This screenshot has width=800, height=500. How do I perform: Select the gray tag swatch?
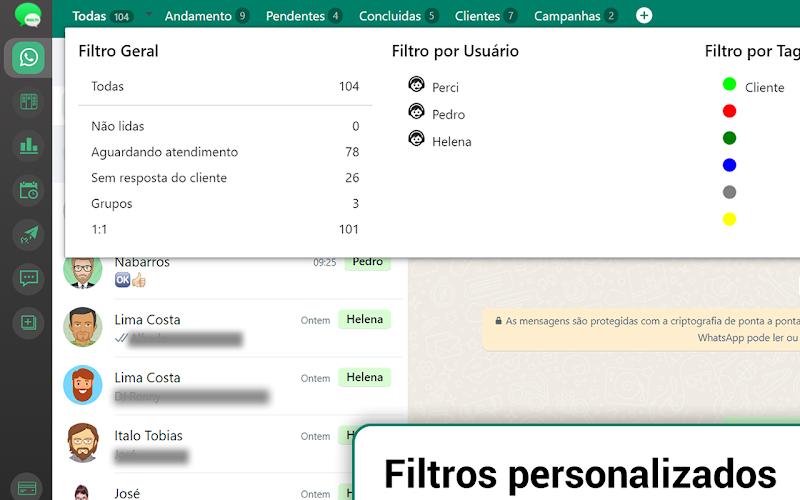(730, 192)
